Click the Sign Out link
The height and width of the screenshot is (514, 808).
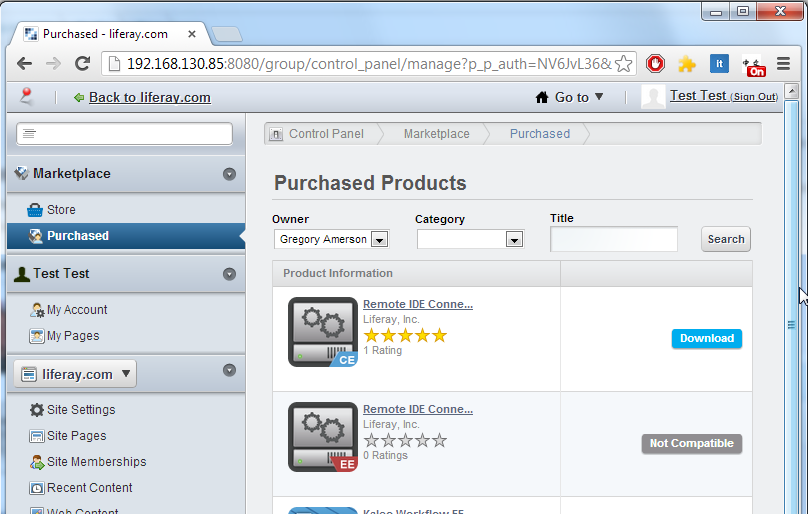click(x=754, y=97)
